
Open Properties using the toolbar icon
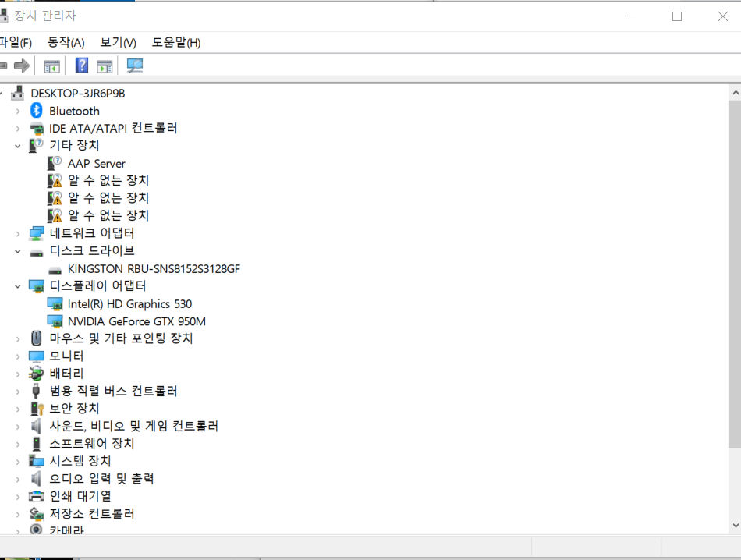pyautogui.click(x=104, y=66)
